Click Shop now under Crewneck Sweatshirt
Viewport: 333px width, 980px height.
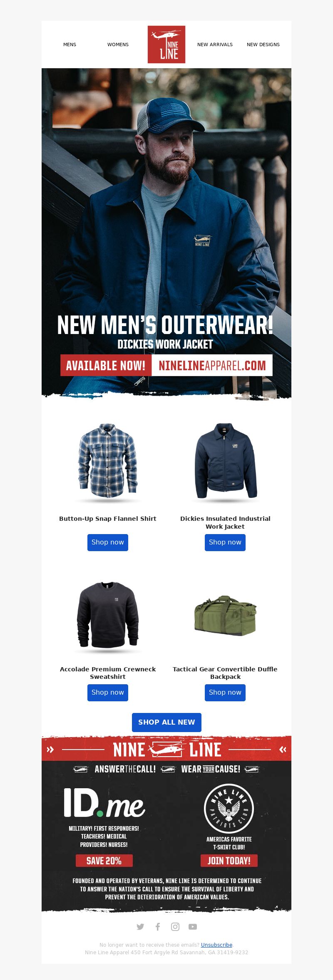[x=108, y=693]
